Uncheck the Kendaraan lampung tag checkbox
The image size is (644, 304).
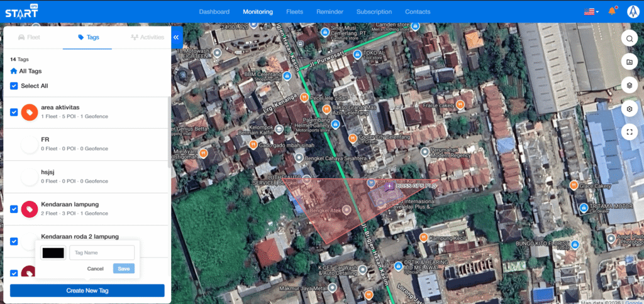pyautogui.click(x=14, y=209)
